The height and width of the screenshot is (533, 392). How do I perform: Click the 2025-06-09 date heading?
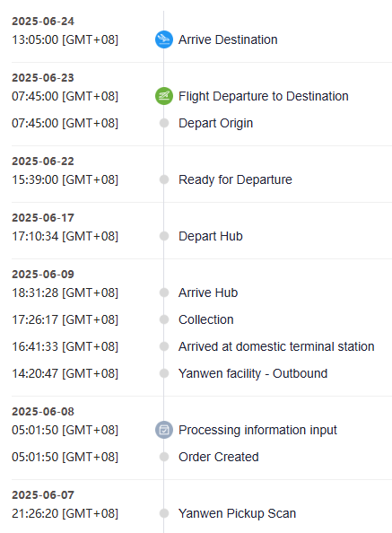click(43, 274)
